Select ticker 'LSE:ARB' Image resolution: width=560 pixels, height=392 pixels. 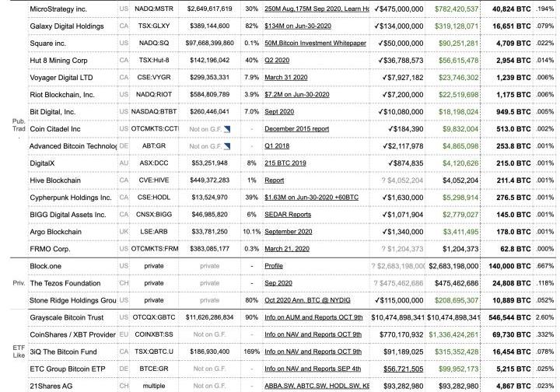[154, 231]
